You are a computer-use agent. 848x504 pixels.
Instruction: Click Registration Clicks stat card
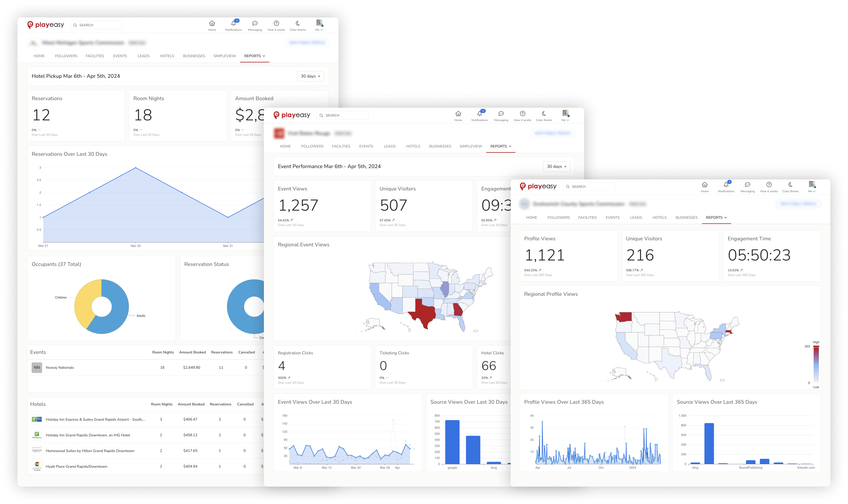click(322, 368)
